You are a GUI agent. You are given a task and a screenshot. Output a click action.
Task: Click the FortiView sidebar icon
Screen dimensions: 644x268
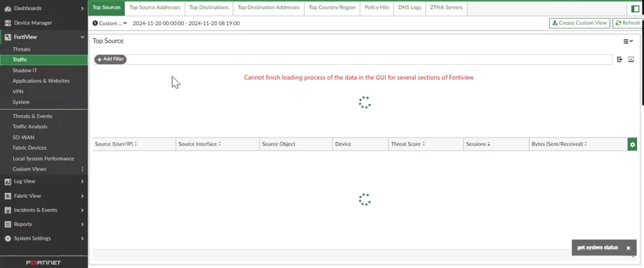[7, 37]
